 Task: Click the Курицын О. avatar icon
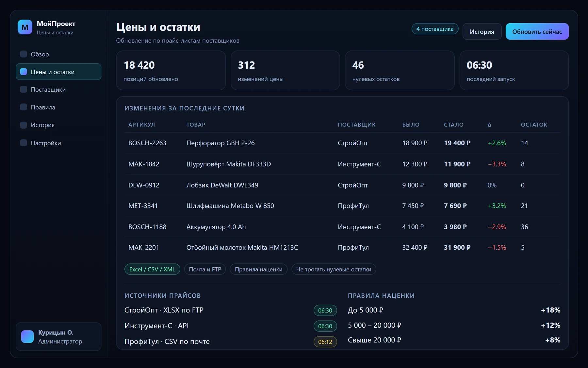click(x=27, y=337)
